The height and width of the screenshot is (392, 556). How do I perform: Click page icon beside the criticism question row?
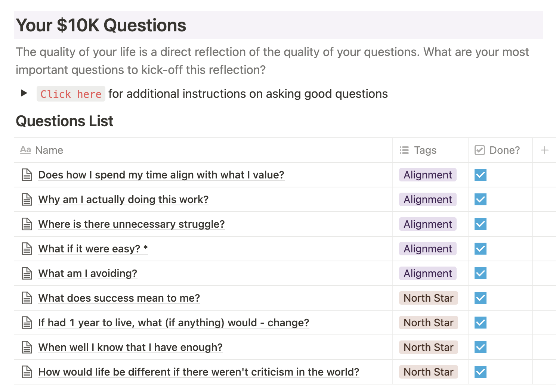27,372
